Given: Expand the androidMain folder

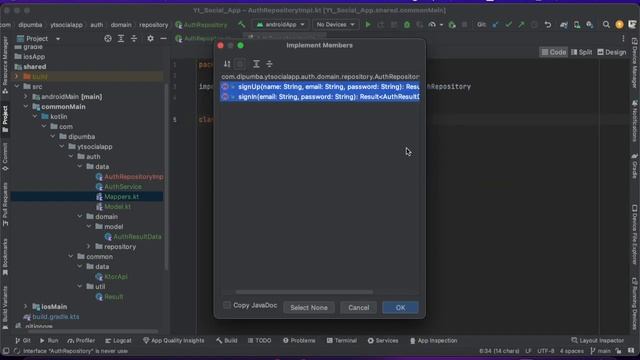Looking at the screenshot, I should tap(26, 97).
